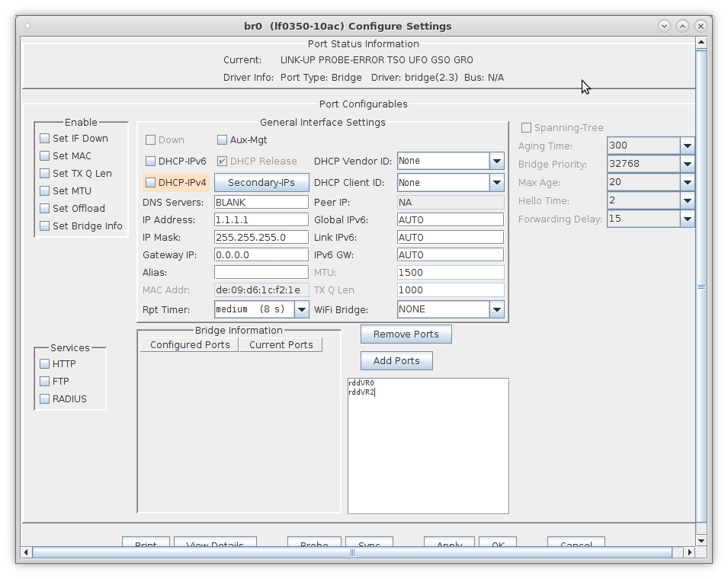Click in the IP Address field
This screenshot has height=579, width=728.
pos(261,219)
